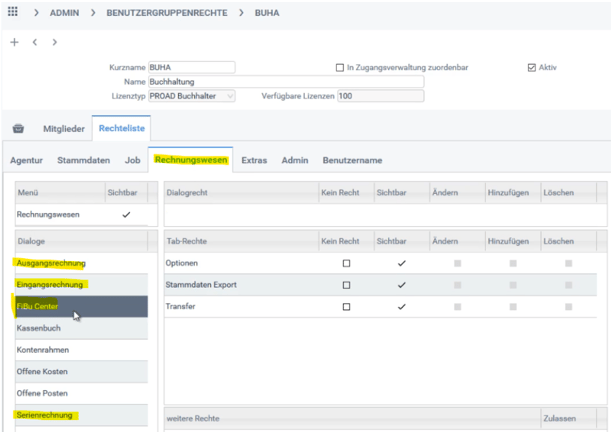Switch to the Extras tab
The image size is (611, 432).
tap(254, 160)
